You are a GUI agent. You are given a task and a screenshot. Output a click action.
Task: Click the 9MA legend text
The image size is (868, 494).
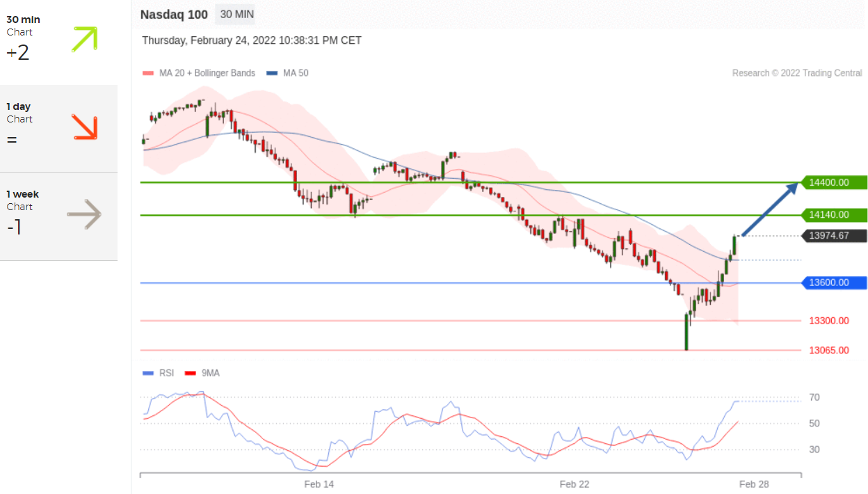coord(210,374)
